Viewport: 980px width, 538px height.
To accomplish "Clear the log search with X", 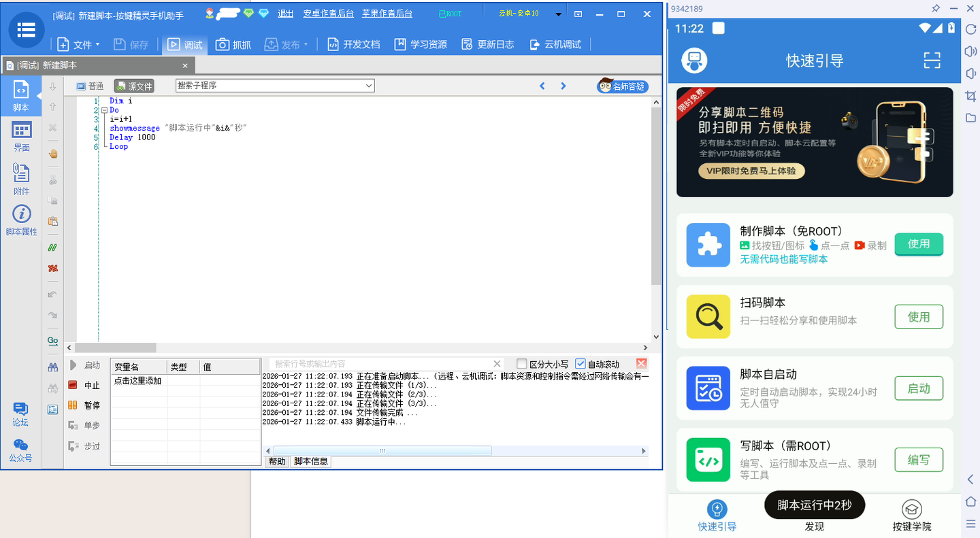I will coord(497,364).
